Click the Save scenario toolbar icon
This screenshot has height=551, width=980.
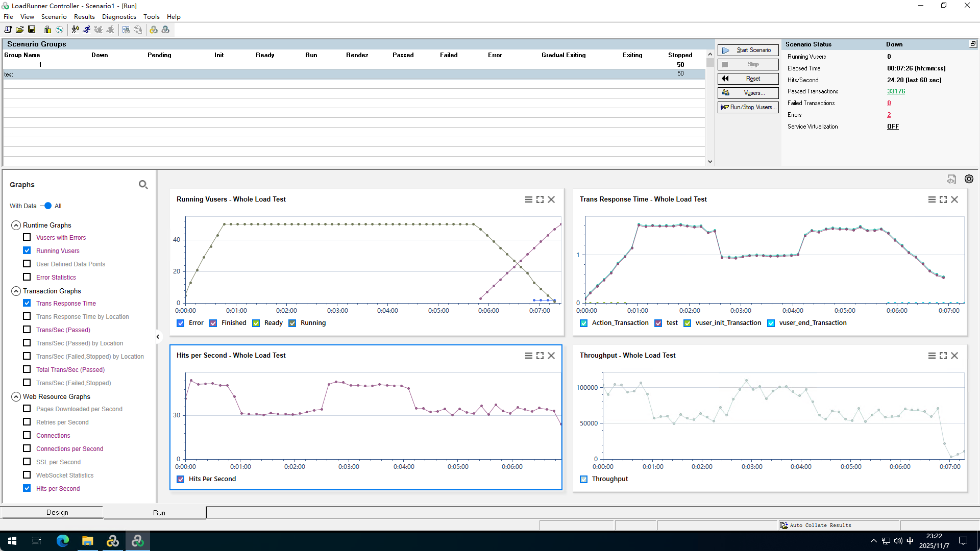tap(32, 30)
